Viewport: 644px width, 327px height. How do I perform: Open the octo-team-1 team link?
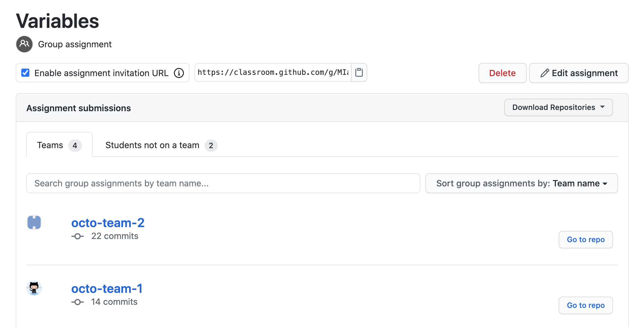coord(107,288)
